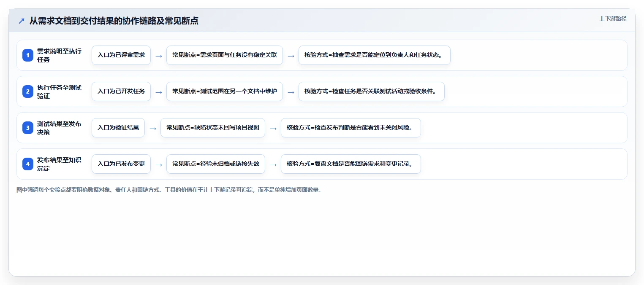The width and height of the screenshot is (644, 285).
Task: Click the 上下游路径 label in header
Action: [x=613, y=19]
